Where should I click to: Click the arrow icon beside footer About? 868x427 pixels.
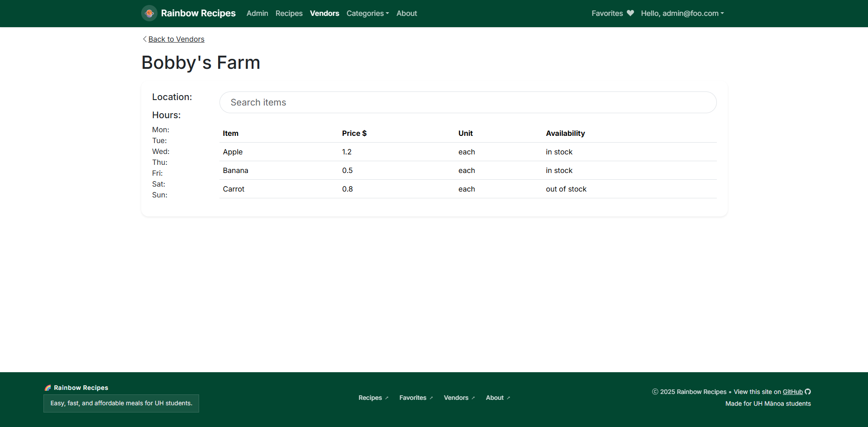[509, 398]
